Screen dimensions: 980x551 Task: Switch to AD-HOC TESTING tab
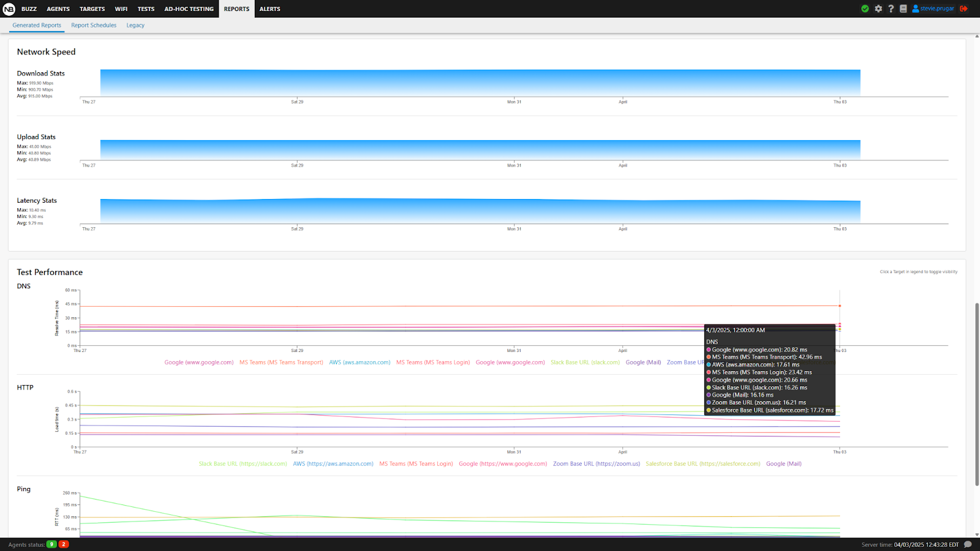189,9
